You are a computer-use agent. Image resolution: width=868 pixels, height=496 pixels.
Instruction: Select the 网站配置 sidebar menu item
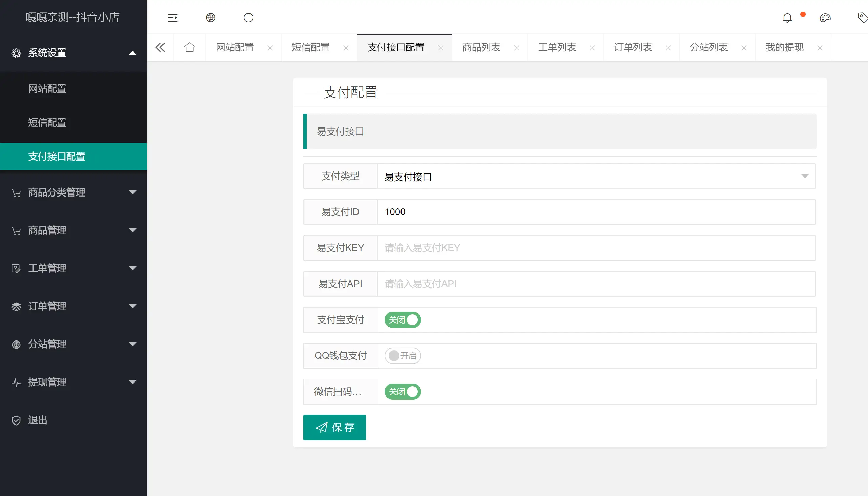coord(47,88)
